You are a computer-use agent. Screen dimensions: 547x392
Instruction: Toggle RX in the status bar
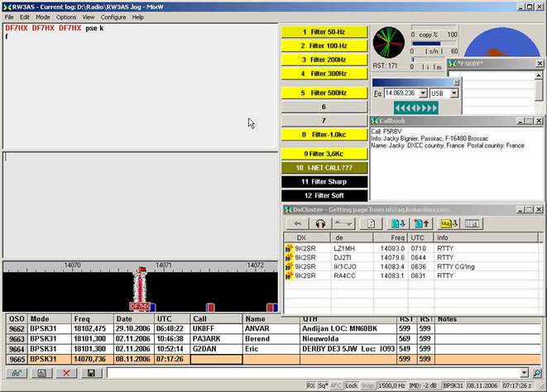311,385
